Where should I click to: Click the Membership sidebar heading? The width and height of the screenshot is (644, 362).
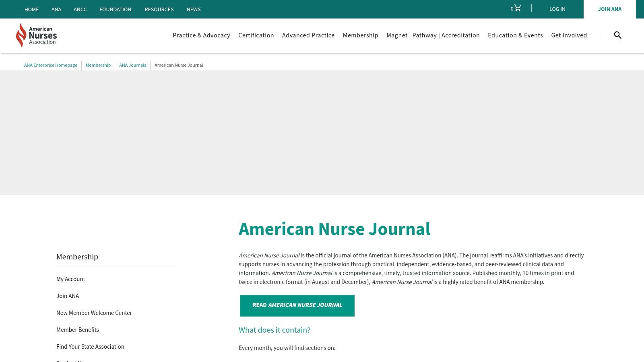77,257
